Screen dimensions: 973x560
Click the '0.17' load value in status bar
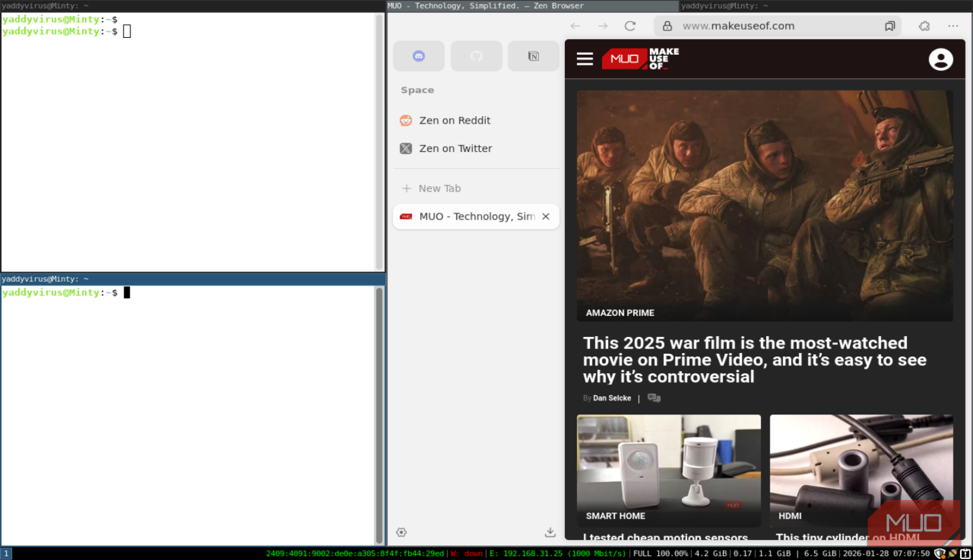point(743,554)
